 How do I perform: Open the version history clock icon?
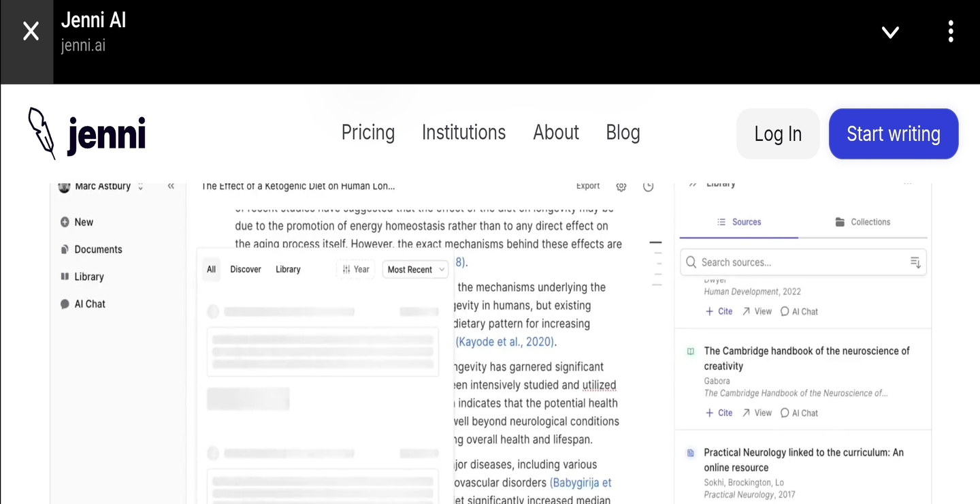click(x=648, y=186)
